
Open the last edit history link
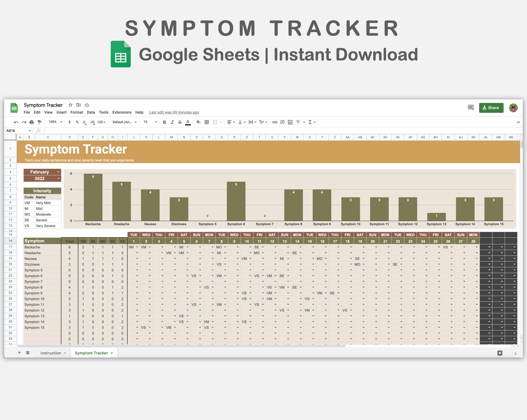pos(174,112)
